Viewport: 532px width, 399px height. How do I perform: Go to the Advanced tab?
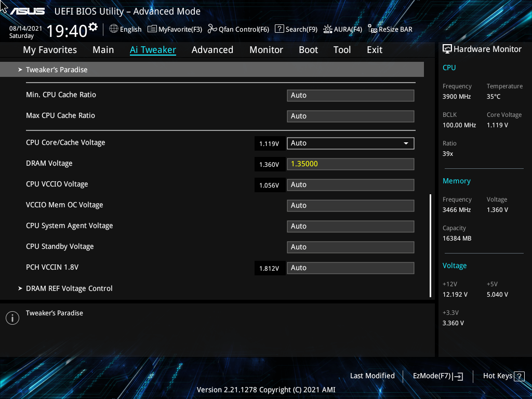(212, 50)
